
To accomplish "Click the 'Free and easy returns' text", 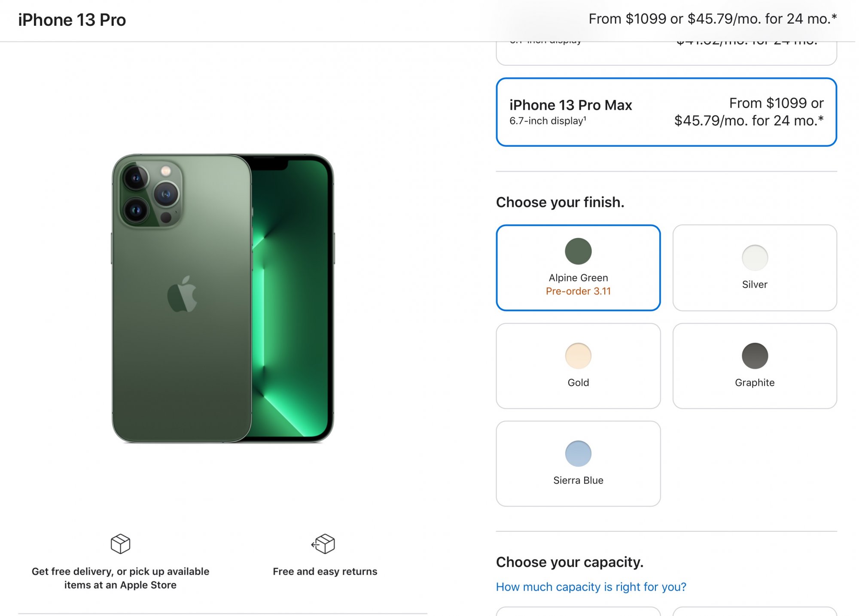I will pos(325,571).
